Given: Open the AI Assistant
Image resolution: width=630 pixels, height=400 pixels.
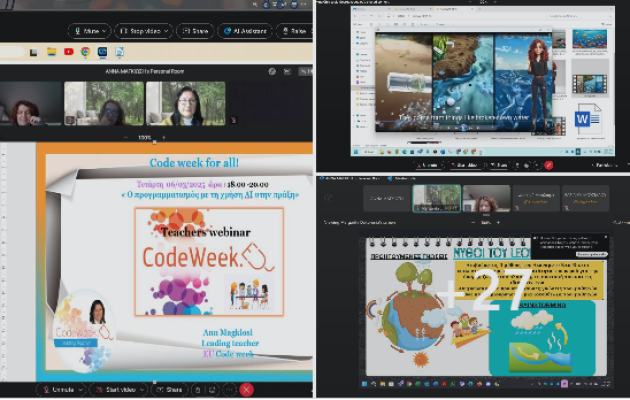Looking at the screenshot, I should click(245, 31).
